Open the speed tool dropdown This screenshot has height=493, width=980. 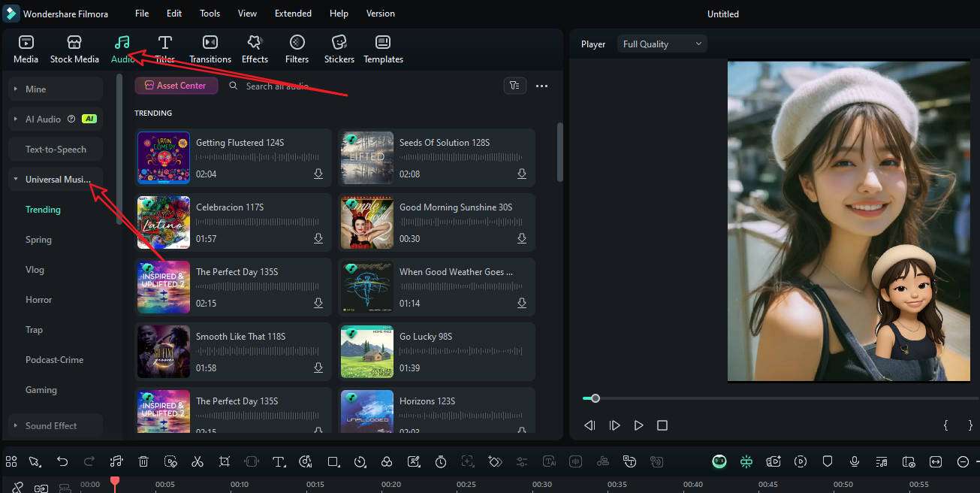pyautogui.click(x=360, y=461)
